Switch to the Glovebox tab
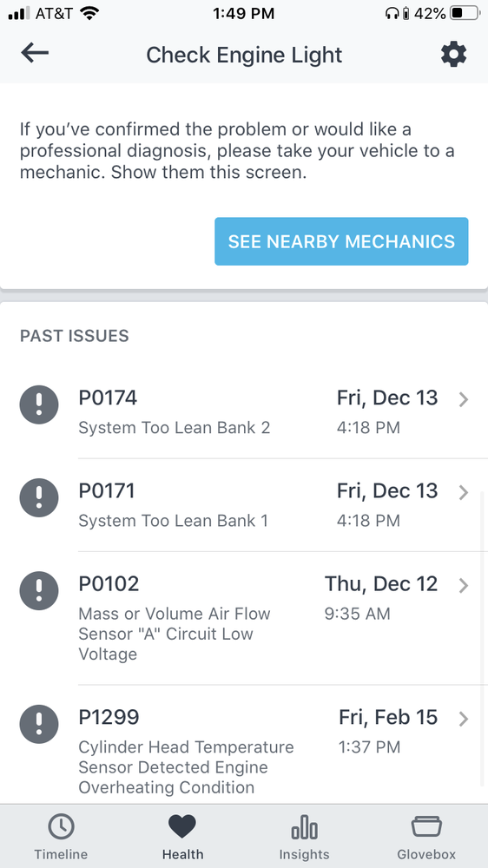The width and height of the screenshot is (488, 868). click(x=426, y=837)
